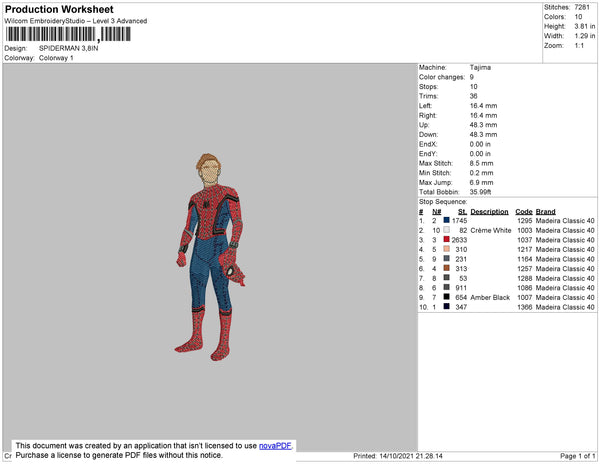Click the 'Code' column header
Image resolution: width=600 pixels, height=464 pixels.
pos(524,212)
